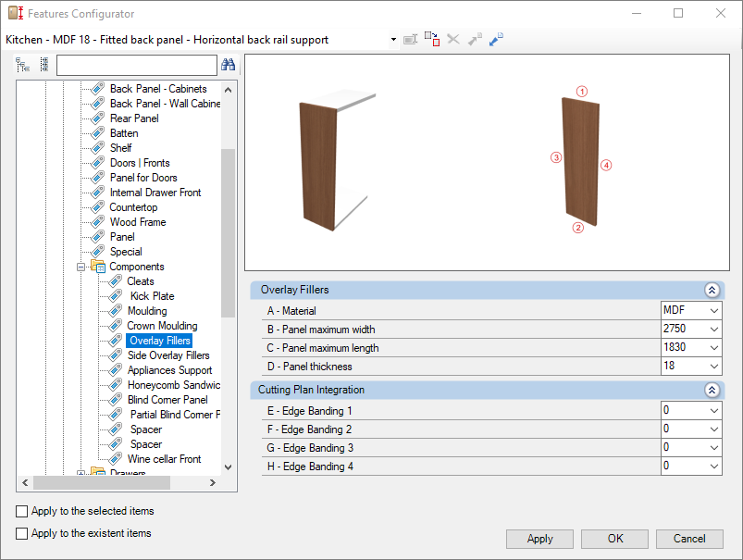Click the OK button
This screenshot has width=743, height=560.
(614, 539)
